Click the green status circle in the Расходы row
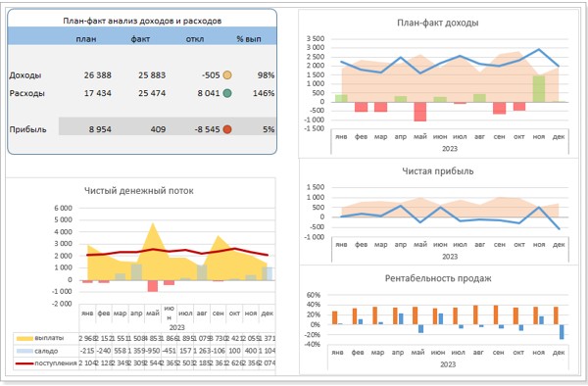This screenshot has width=588, height=386. tap(227, 93)
